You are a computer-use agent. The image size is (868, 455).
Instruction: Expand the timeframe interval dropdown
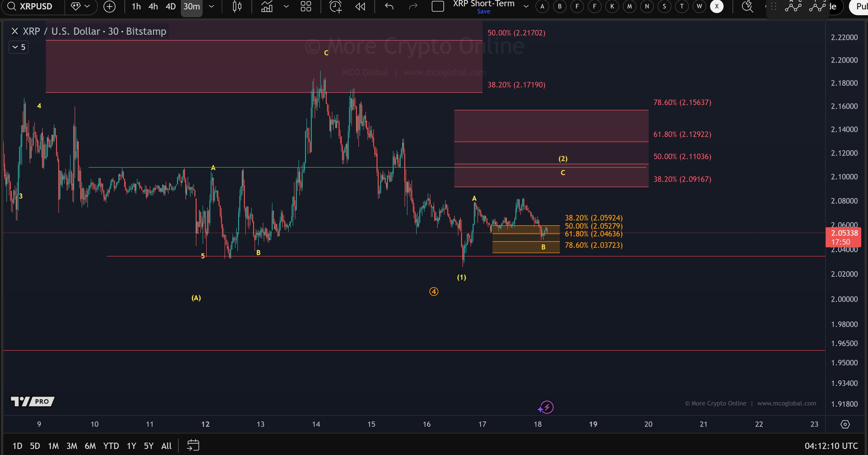point(211,6)
